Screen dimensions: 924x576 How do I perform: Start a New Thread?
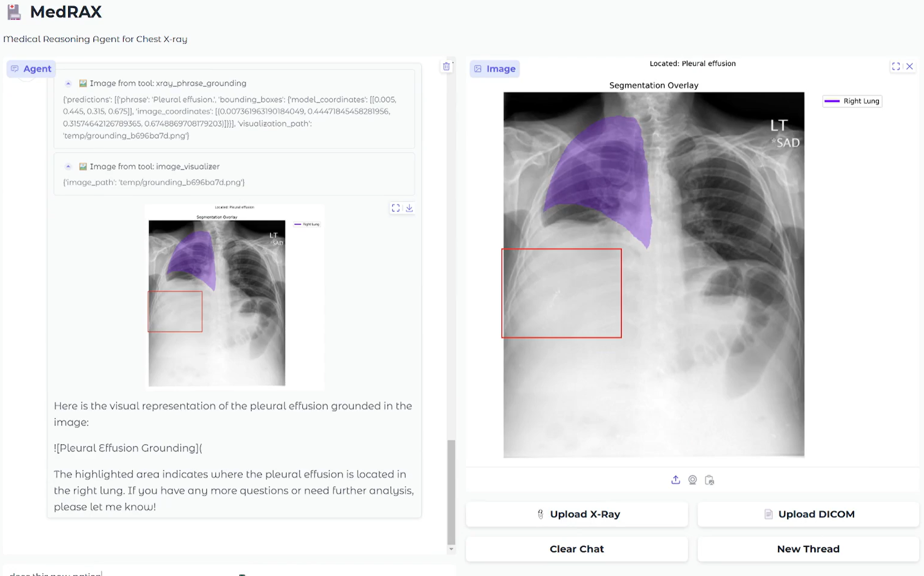(808, 549)
